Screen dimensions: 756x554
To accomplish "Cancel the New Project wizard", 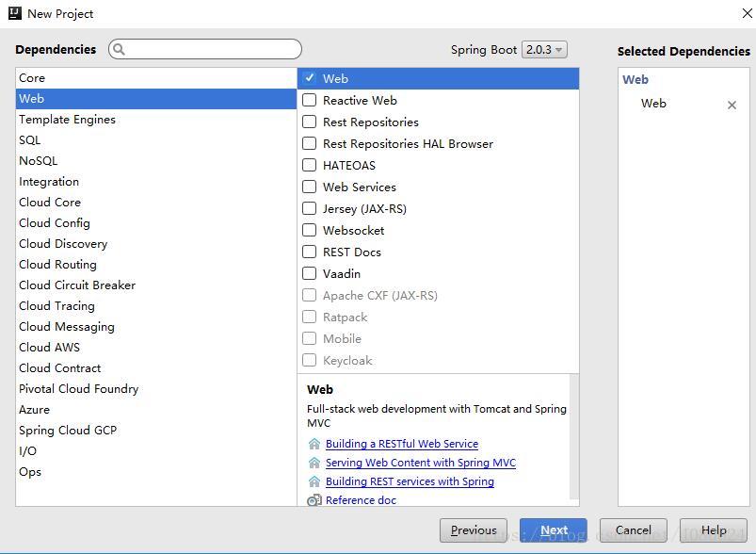I will click(x=634, y=530).
